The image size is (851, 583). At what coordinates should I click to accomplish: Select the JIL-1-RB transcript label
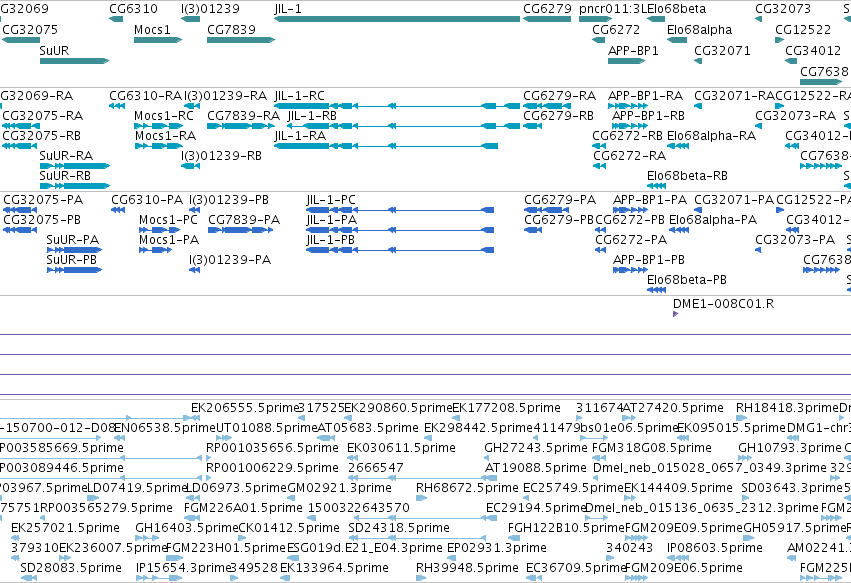pos(312,116)
